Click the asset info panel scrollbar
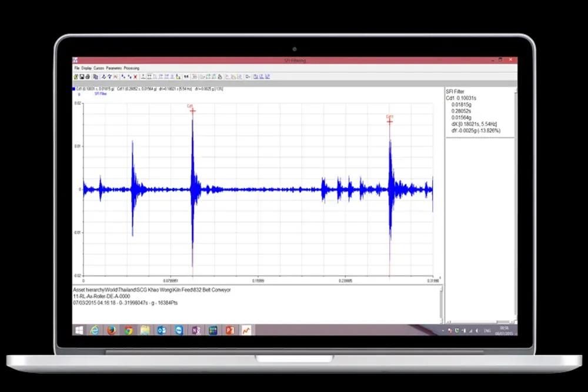The height and width of the screenshot is (392, 588). 440,304
